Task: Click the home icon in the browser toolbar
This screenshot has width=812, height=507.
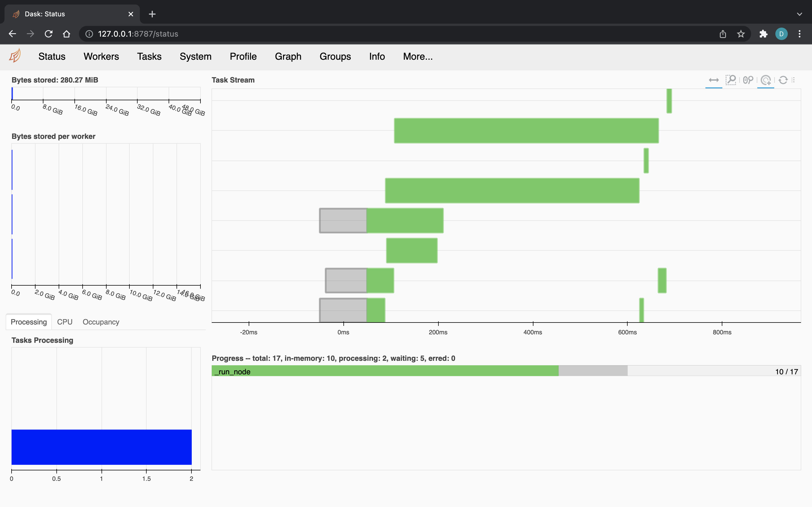Action: (x=66, y=34)
